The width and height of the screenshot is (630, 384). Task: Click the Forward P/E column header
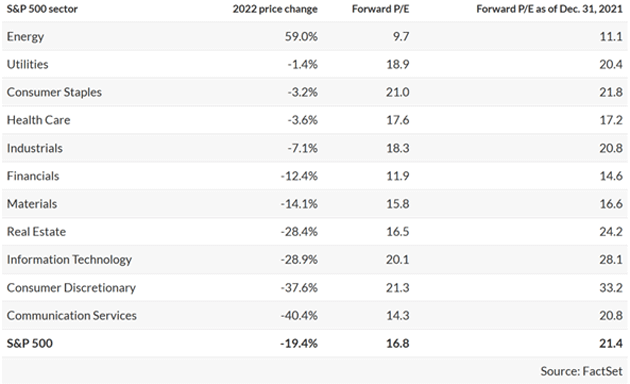(x=380, y=9)
